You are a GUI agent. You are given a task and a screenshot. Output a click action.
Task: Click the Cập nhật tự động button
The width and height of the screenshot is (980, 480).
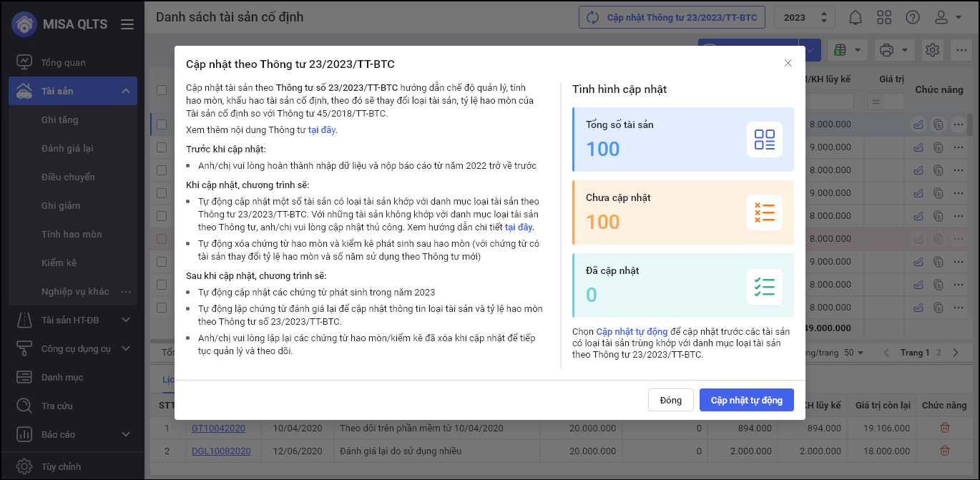pyautogui.click(x=746, y=400)
